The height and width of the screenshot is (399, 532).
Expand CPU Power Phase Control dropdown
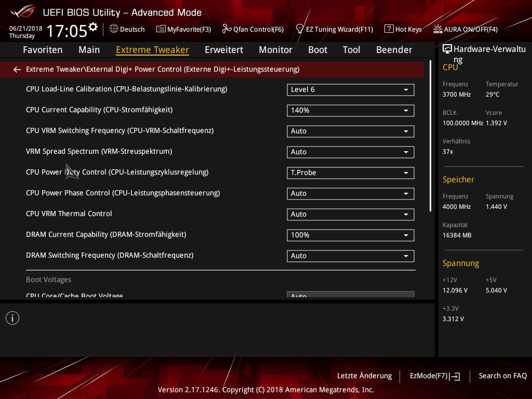(x=351, y=193)
